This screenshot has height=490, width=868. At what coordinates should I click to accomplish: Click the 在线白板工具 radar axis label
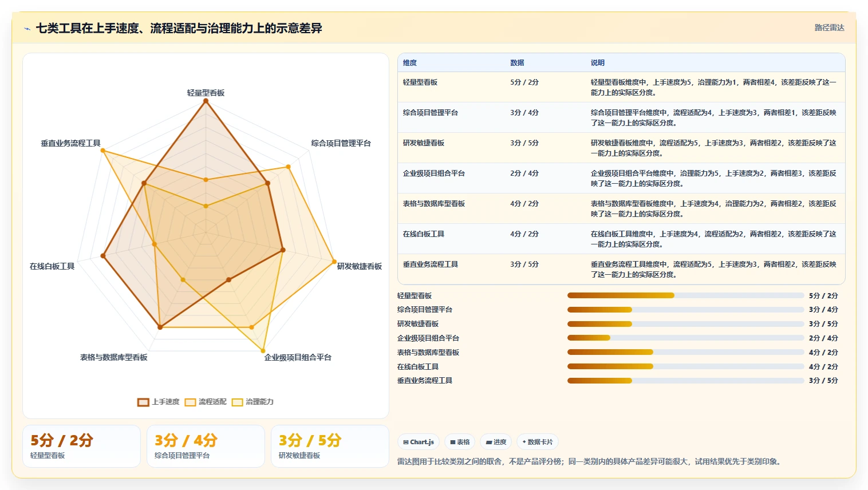pyautogui.click(x=52, y=266)
